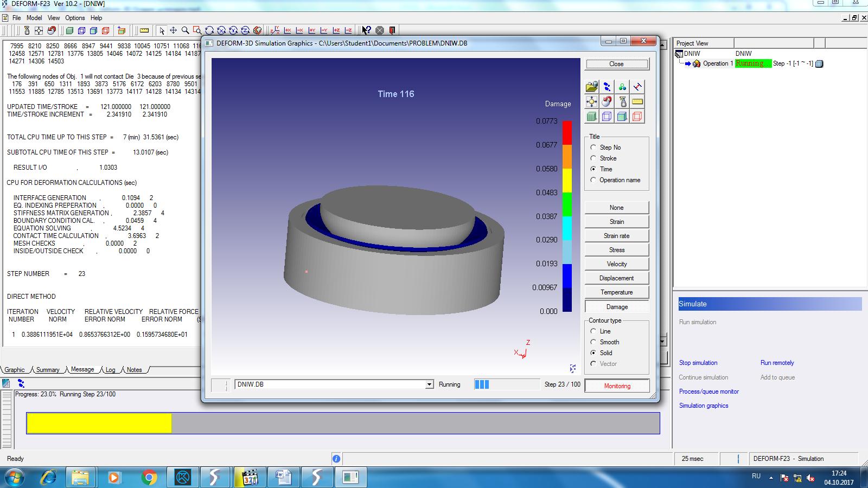Click the red wireframe cube icon in graphics window

tap(637, 117)
